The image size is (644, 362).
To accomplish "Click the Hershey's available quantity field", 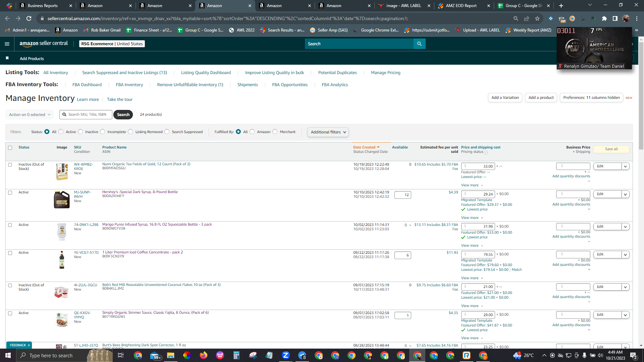I will tap(403, 195).
